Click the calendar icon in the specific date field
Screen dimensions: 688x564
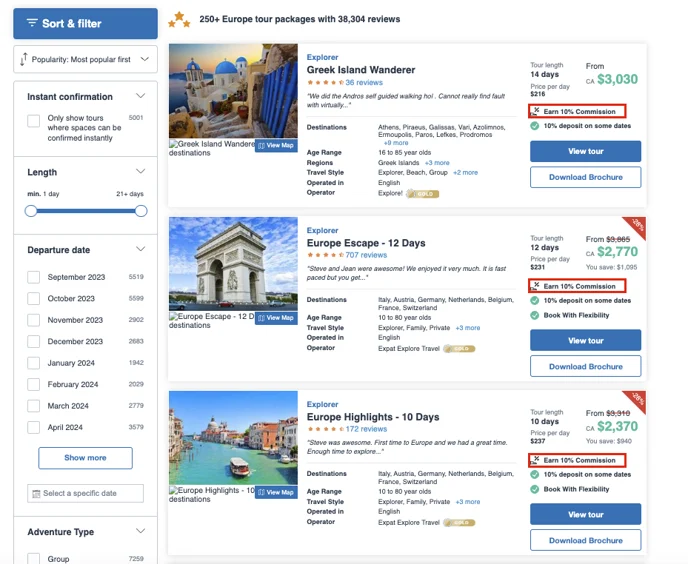(x=36, y=493)
